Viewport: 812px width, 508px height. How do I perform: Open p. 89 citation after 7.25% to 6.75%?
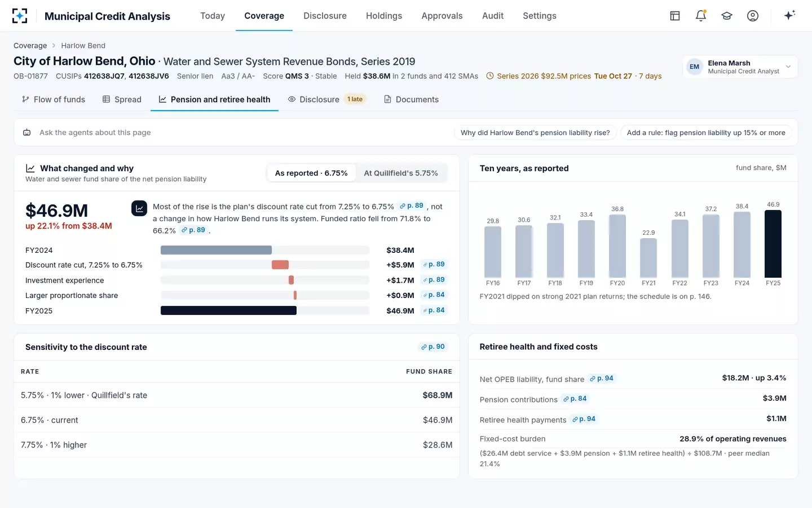click(x=412, y=206)
